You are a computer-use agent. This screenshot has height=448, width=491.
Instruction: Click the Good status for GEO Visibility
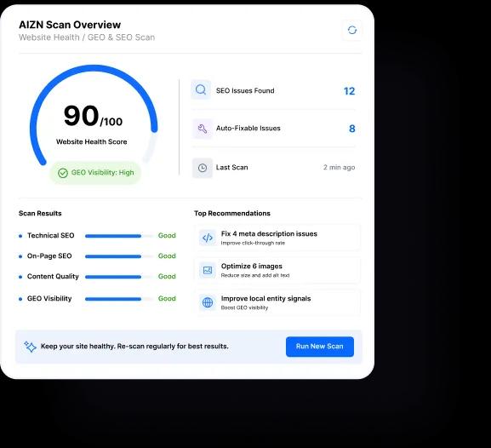coord(167,298)
